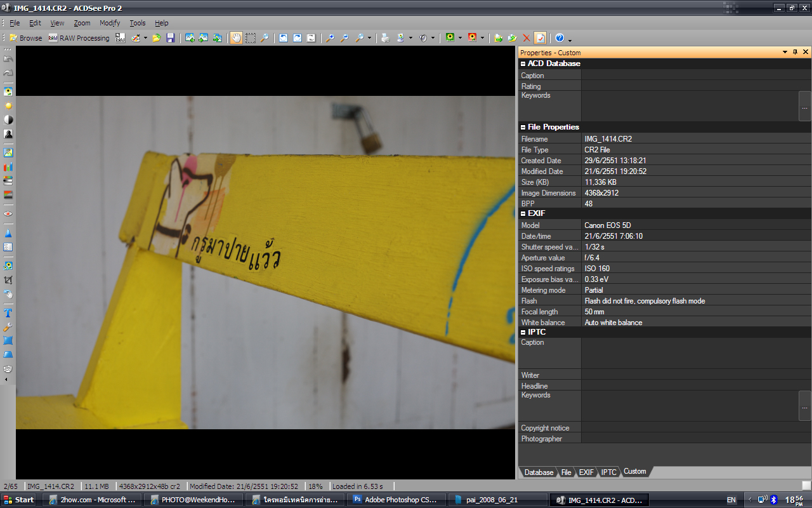The image size is (812, 508).
Task: Open RAW Processing
Action: pyautogui.click(x=79, y=38)
